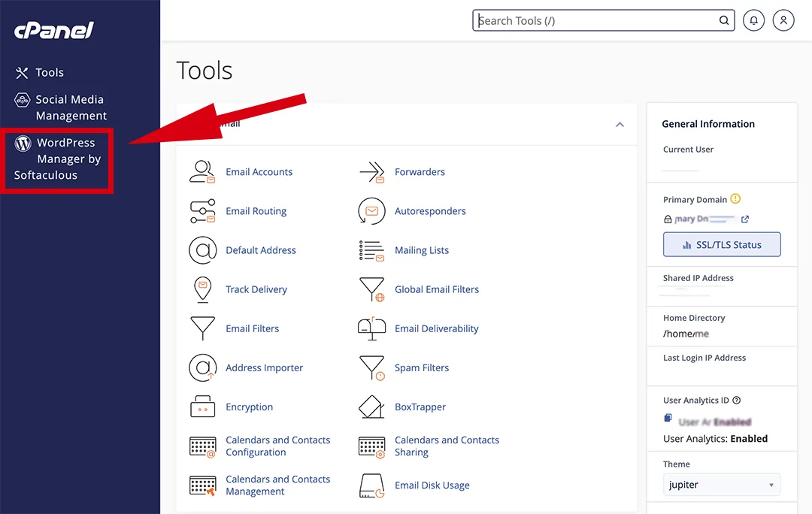Screen dimensions: 812x514
Task: Collapse the Email section chevron
Action: point(620,125)
